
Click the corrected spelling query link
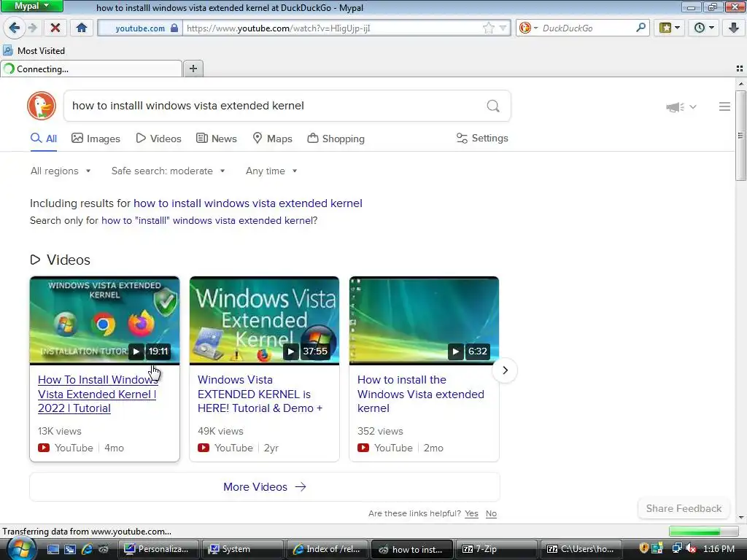tap(248, 203)
